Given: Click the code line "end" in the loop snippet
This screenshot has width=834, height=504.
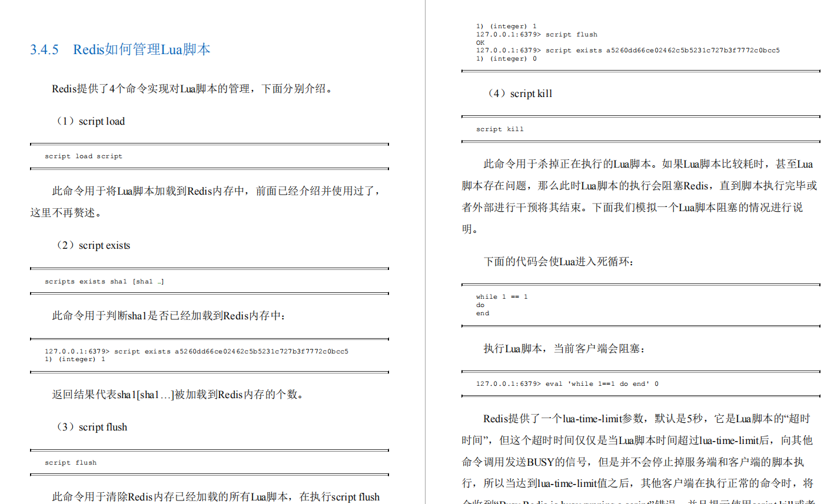Looking at the screenshot, I should click(x=483, y=313).
